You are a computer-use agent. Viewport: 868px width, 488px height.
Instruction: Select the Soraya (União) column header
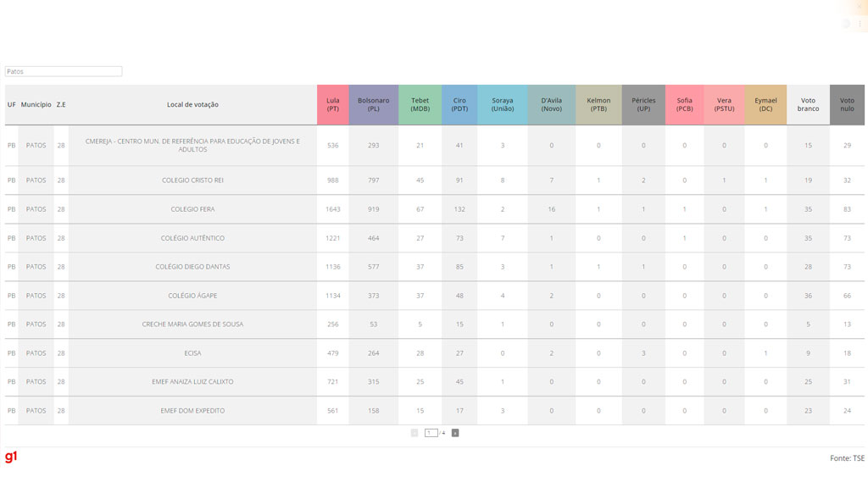502,105
